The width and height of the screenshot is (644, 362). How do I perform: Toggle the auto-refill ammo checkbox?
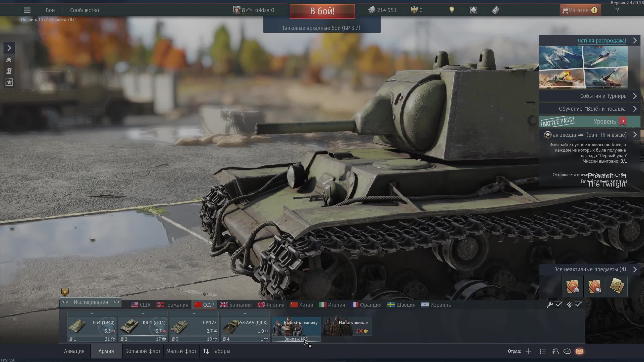point(578,305)
